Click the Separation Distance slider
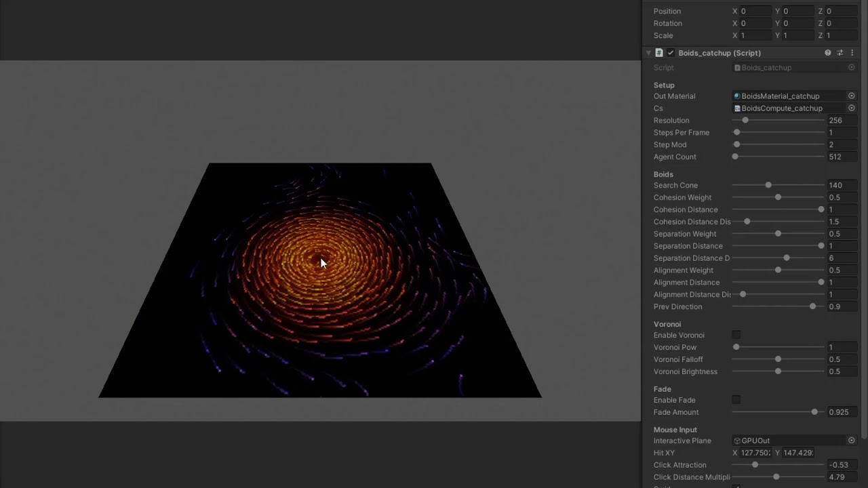Image resolution: width=868 pixels, height=488 pixels. pyautogui.click(x=778, y=247)
